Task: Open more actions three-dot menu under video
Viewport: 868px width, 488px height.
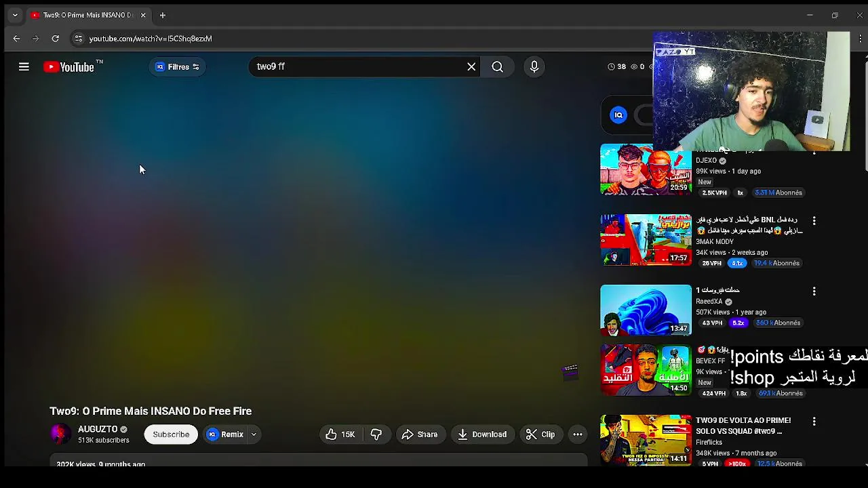Action: tap(578, 434)
